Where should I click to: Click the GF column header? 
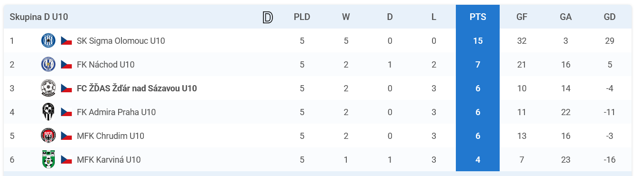(522, 17)
